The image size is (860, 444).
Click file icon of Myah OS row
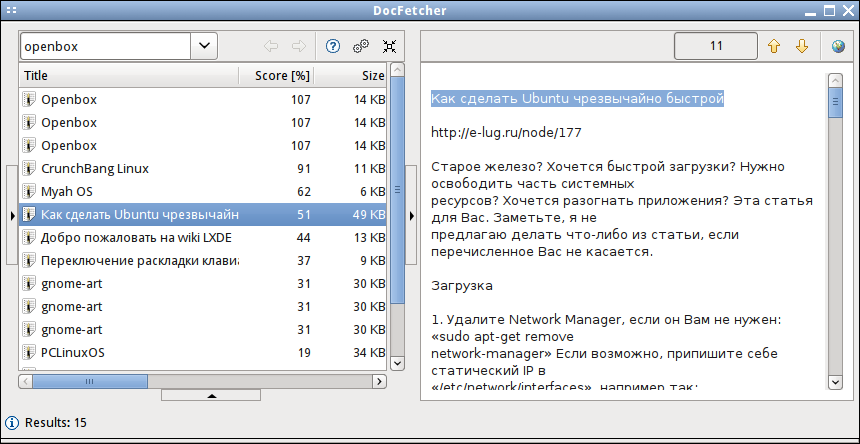[29, 191]
